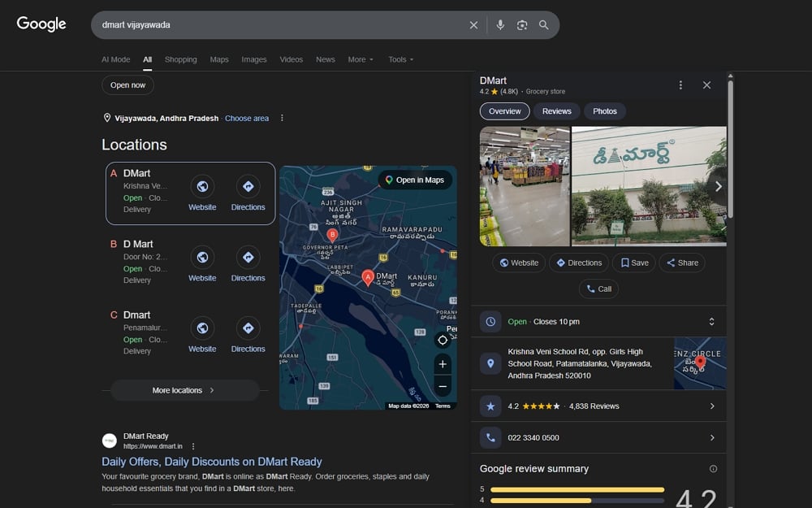Image resolution: width=812 pixels, height=508 pixels.
Task: Click Open in Maps button
Action: click(415, 180)
